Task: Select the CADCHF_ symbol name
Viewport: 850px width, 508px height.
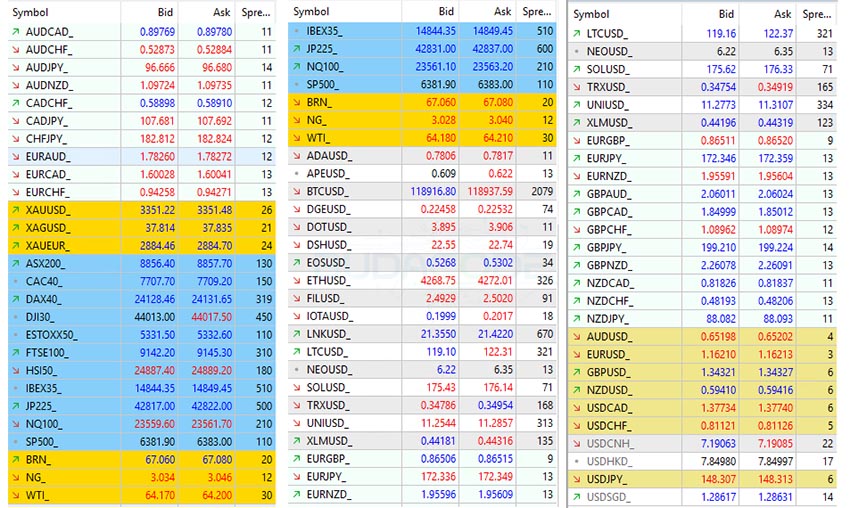Action: 49,104
